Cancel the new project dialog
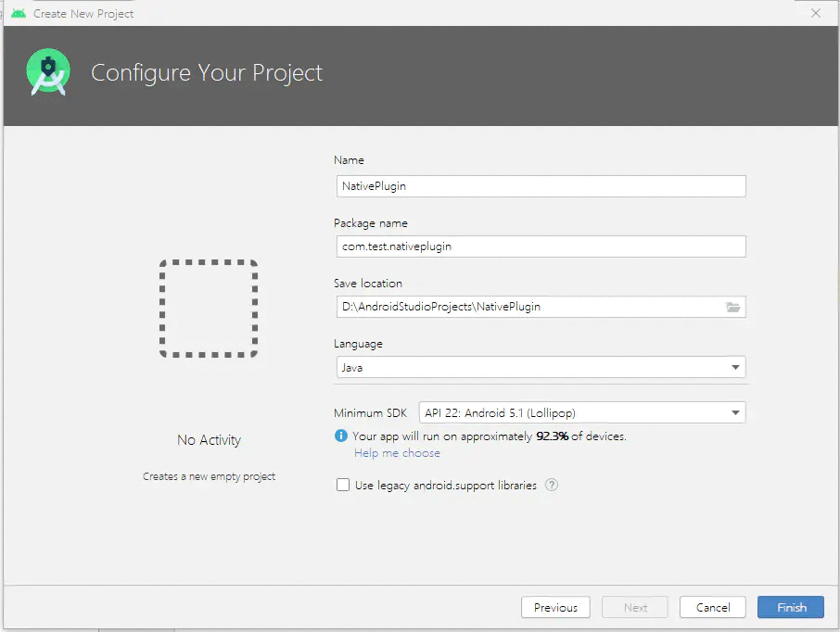This screenshot has width=840, height=632. pyautogui.click(x=713, y=607)
